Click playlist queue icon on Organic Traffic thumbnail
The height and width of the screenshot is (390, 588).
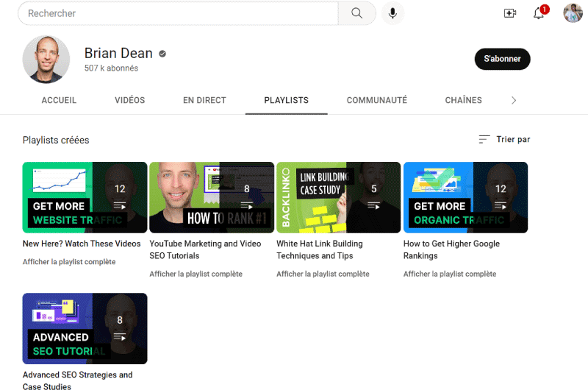[x=501, y=206]
